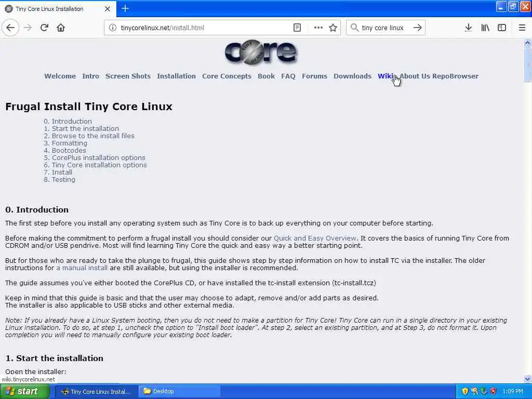532x399 pixels.
Task: Click the yellow security shield tray icon
Action: pos(465,392)
